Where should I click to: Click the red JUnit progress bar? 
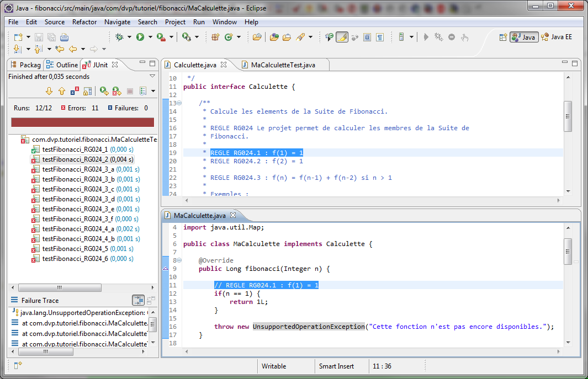pos(82,122)
